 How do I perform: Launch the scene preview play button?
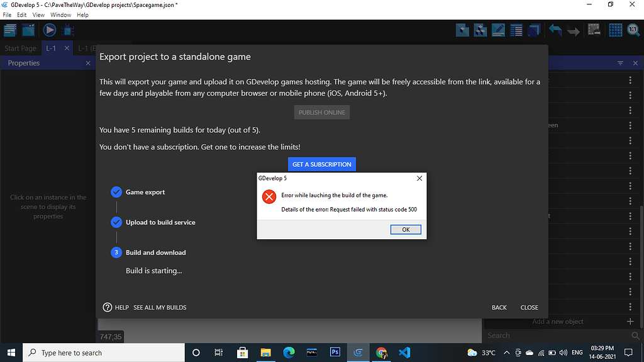(x=49, y=30)
